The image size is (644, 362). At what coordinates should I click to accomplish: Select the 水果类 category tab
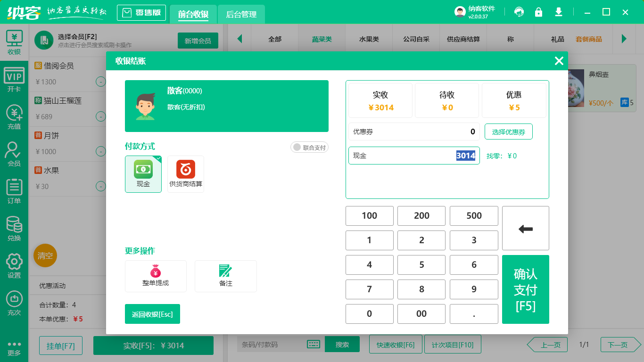pos(369,39)
